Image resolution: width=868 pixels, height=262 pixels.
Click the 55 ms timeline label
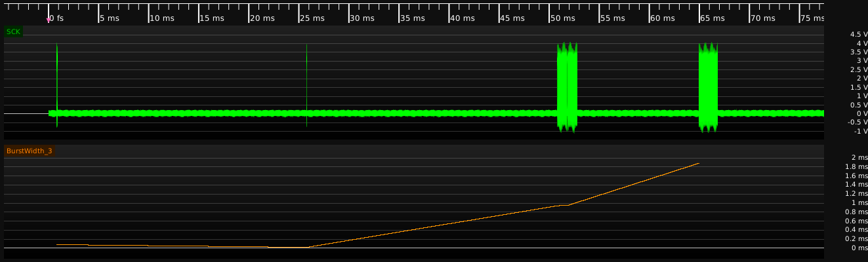613,18
